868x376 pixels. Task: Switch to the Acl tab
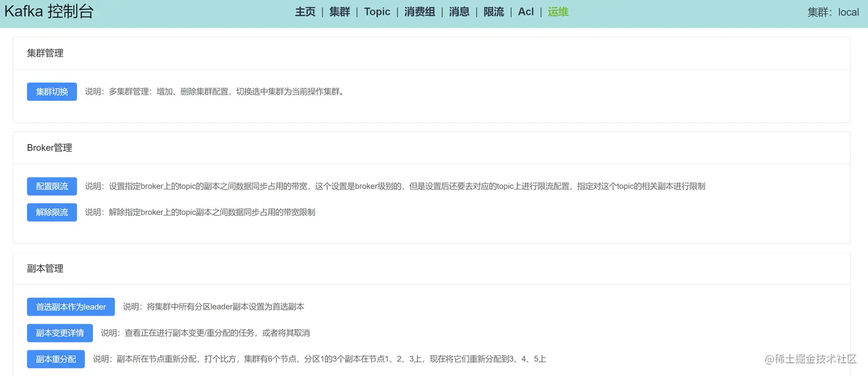point(526,11)
